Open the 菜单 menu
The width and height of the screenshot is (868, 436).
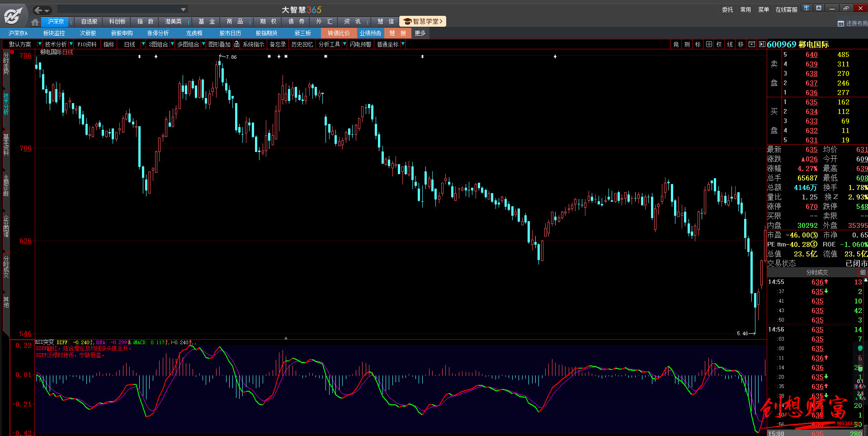click(x=764, y=9)
